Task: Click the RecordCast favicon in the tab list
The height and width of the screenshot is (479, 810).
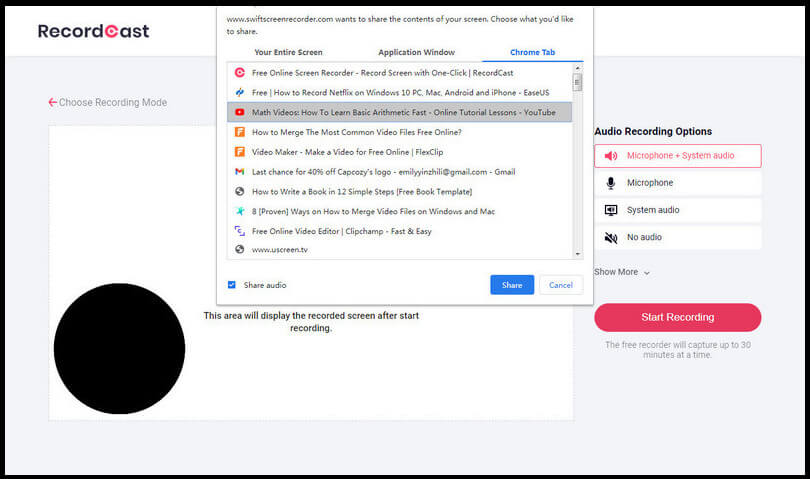Action: tap(240, 72)
